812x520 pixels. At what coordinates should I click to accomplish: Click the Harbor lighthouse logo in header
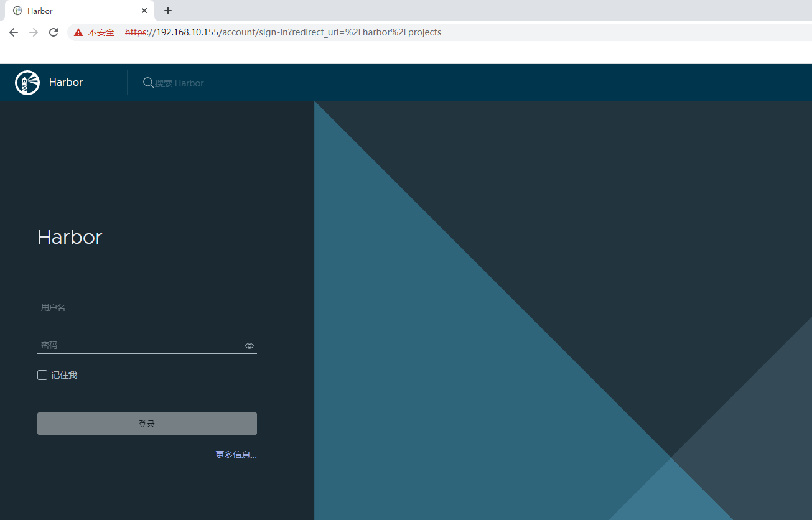point(27,83)
